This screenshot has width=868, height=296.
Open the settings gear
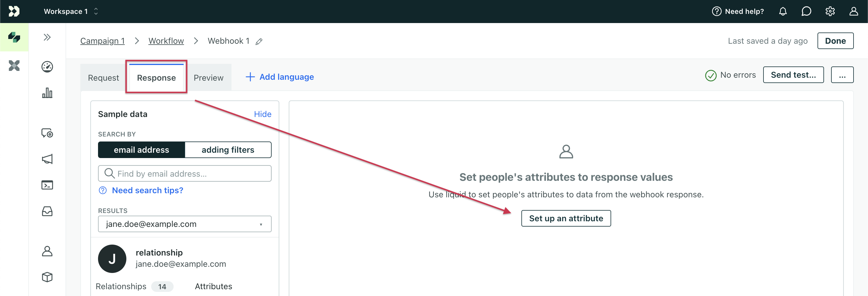(x=830, y=12)
